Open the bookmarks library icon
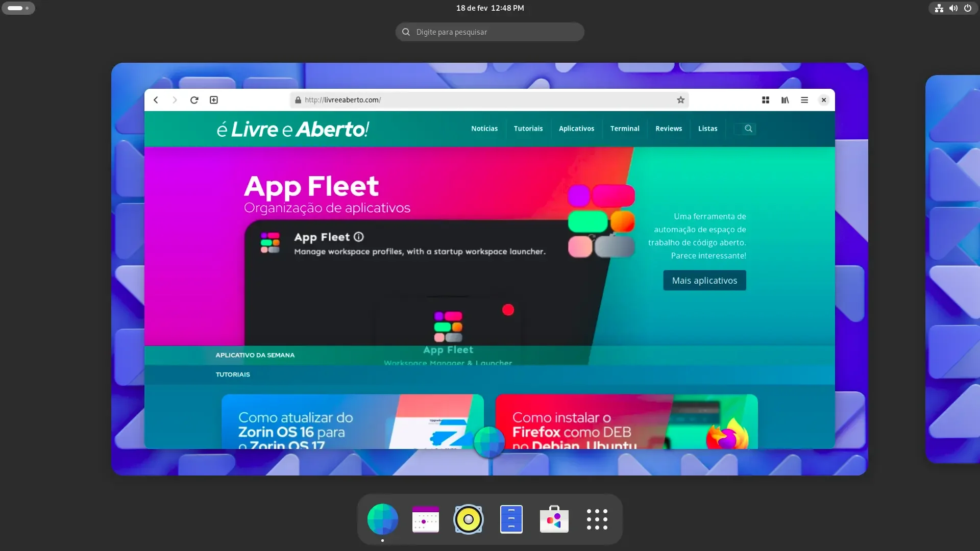This screenshot has height=551, width=980. 785,100
